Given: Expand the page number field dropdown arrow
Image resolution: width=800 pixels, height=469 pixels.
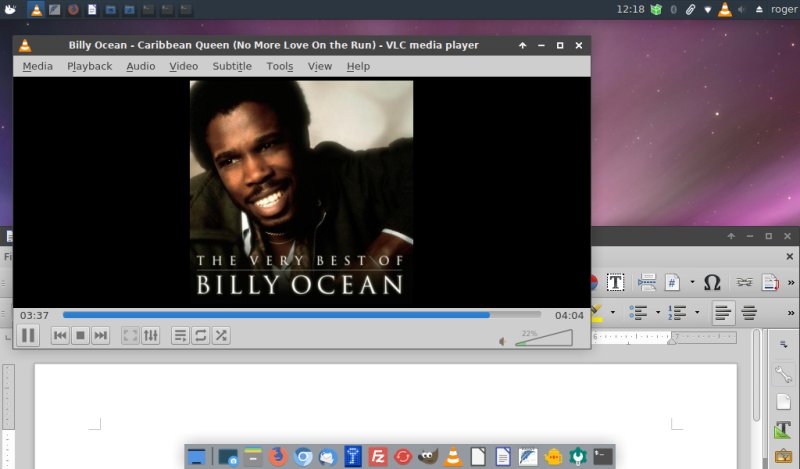Looking at the screenshot, I should [x=692, y=283].
